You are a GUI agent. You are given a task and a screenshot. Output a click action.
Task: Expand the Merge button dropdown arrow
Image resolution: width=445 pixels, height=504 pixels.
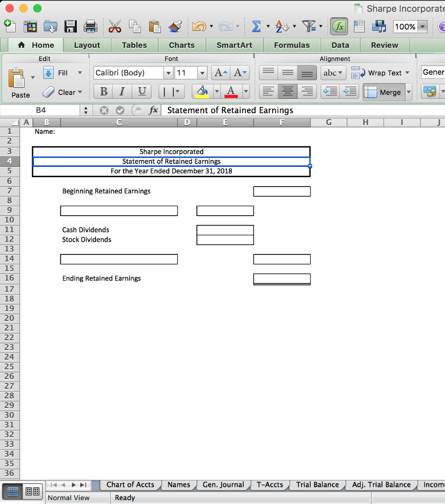coord(408,92)
